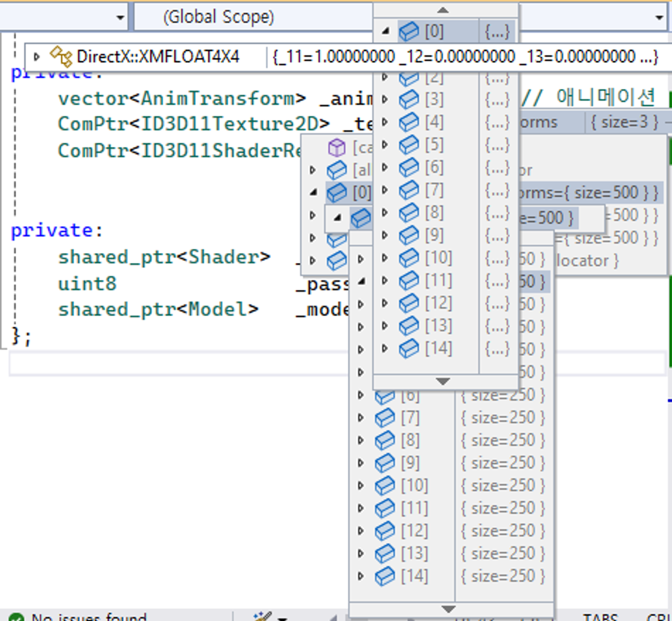Click green check icon beside No issues found
The image size is (672, 621).
click(x=16, y=618)
